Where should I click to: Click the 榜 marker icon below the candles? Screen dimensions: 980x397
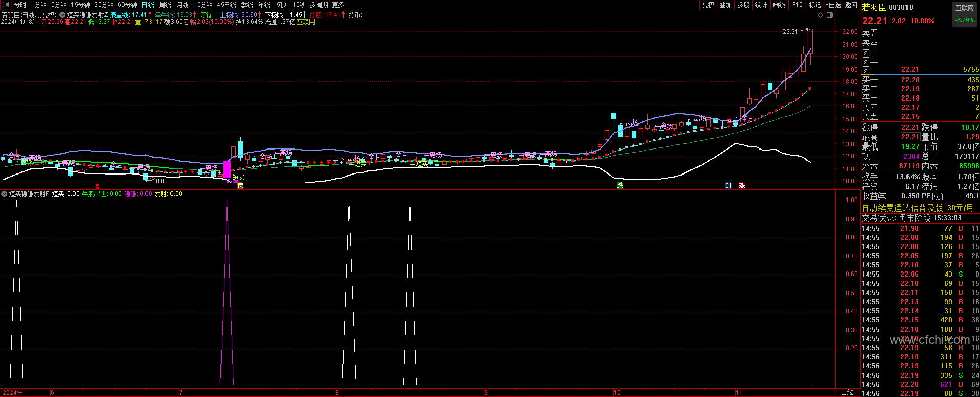click(x=240, y=186)
